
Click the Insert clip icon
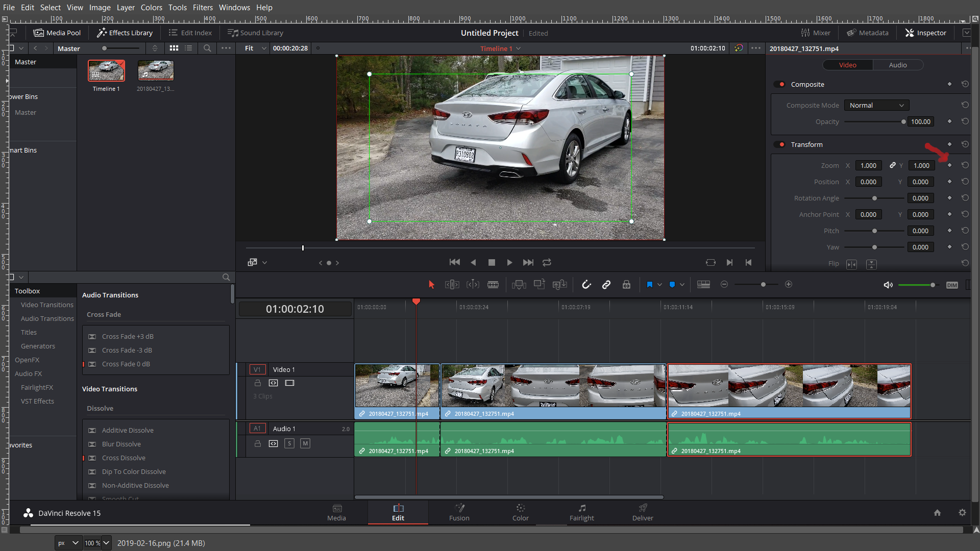519,285
